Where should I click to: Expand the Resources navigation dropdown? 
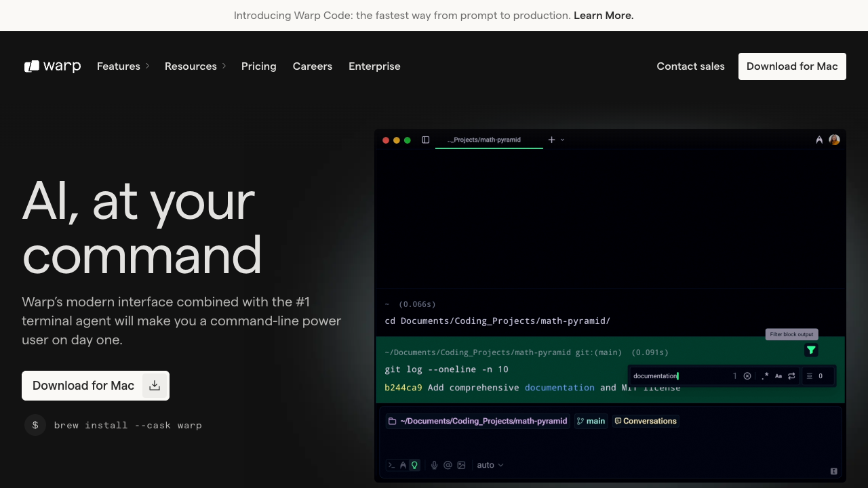point(195,66)
